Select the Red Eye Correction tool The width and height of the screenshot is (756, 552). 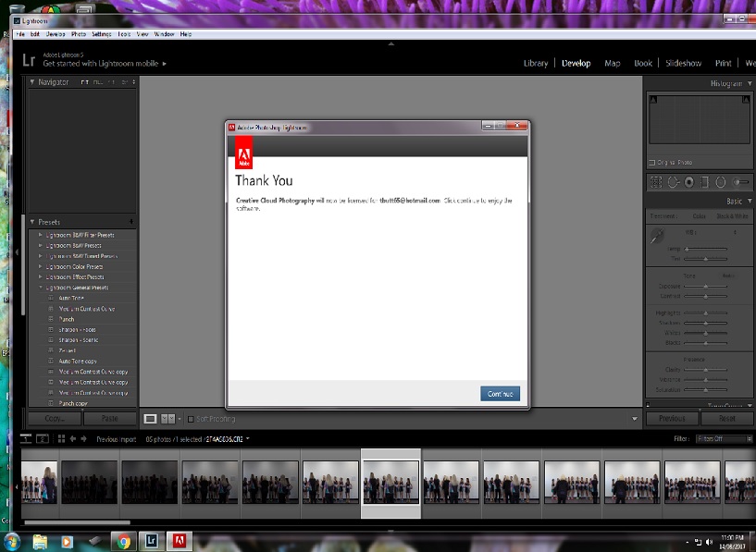(x=688, y=182)
